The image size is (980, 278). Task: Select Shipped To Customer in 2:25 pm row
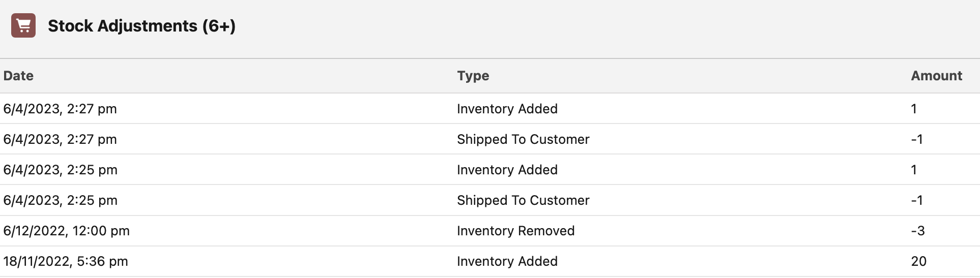523,200
